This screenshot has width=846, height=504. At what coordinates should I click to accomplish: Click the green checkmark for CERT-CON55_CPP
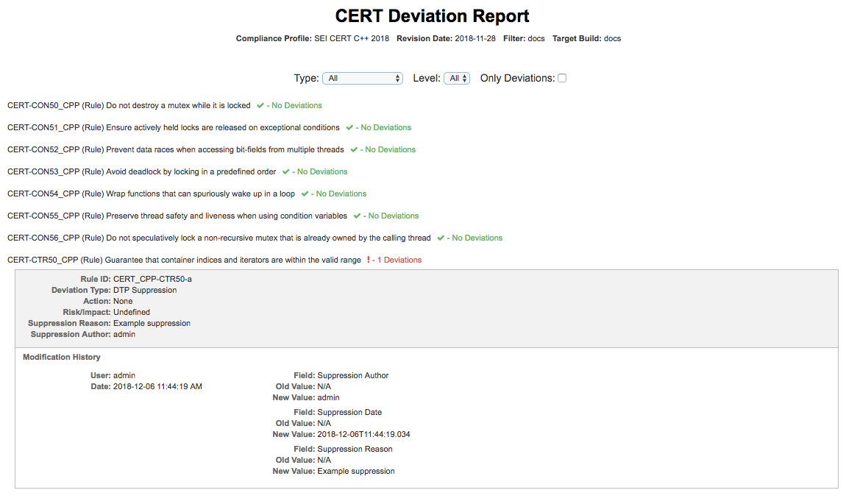point(358,216)
